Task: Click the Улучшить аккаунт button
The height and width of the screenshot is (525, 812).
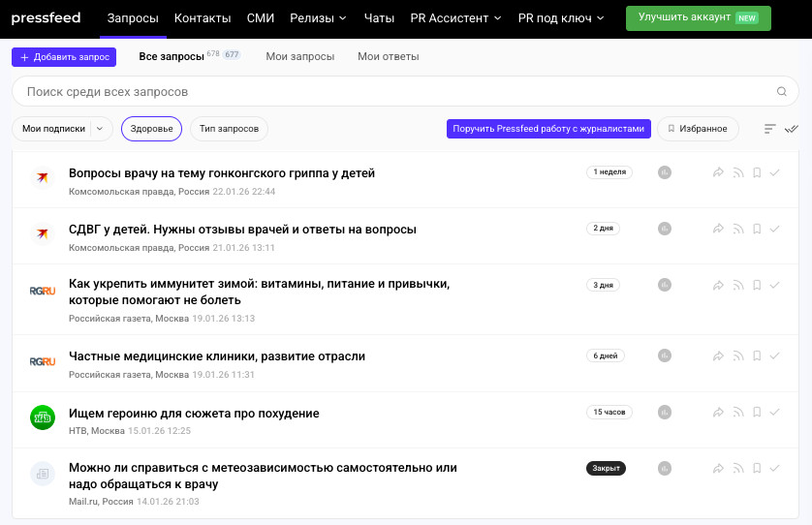Action: [698, 18]
